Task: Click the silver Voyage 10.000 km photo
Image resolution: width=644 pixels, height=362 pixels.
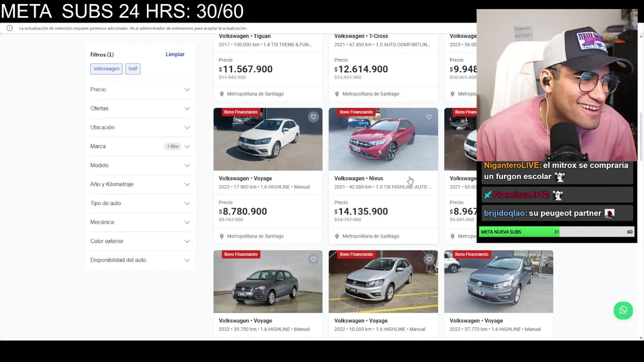Action: point(383,282)
